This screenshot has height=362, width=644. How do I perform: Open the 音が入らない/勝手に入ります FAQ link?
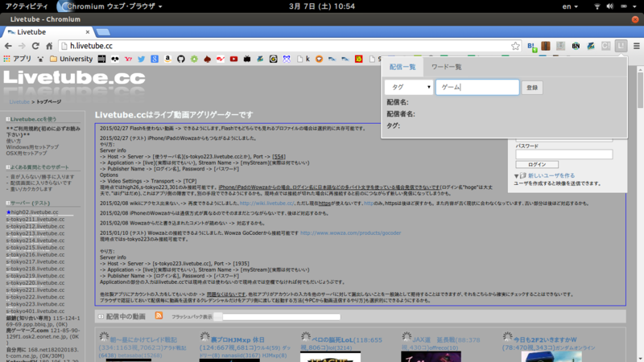coord(43,177)
